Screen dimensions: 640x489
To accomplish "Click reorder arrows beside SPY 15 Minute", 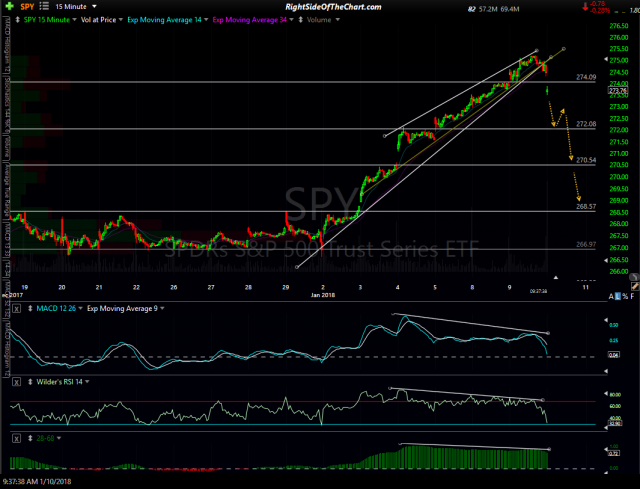I will [x=18, y=20].
